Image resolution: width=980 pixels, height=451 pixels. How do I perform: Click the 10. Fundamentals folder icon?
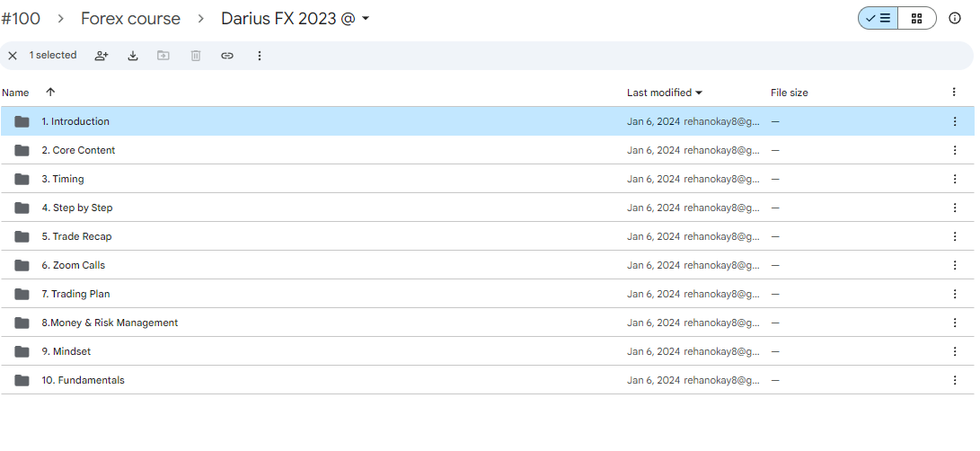click(22, 380)
